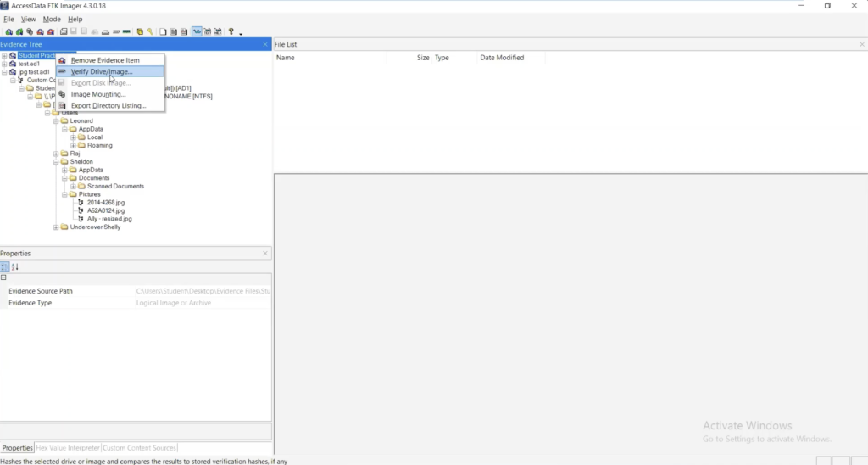Collapse the Leonard folder node
Image resolution: width=868 pixels, height=465 pixels.
click(56, 120)
